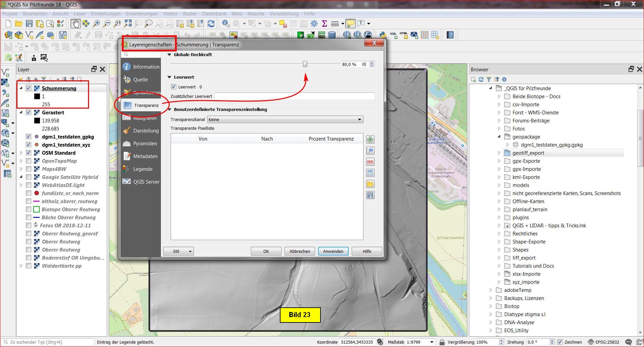Click the Refresh map icon
This screenshot has height=347, width=644.
click(x=211, y=24)
